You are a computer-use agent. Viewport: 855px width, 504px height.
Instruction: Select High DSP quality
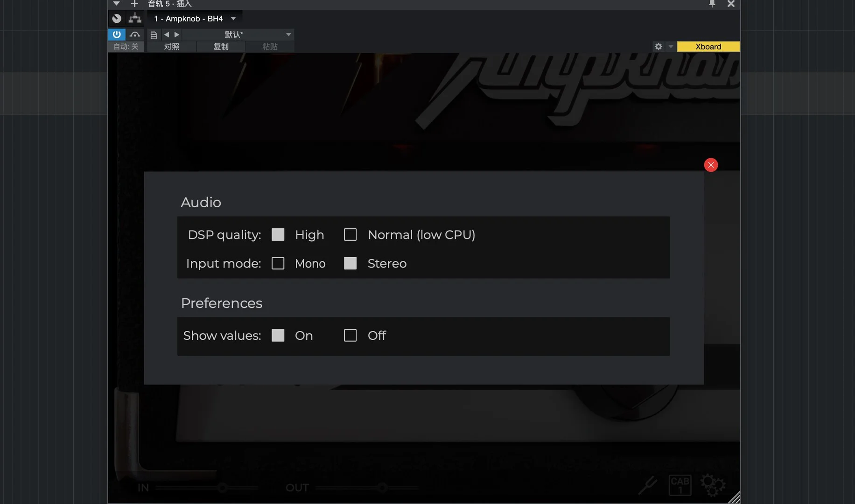278,235
